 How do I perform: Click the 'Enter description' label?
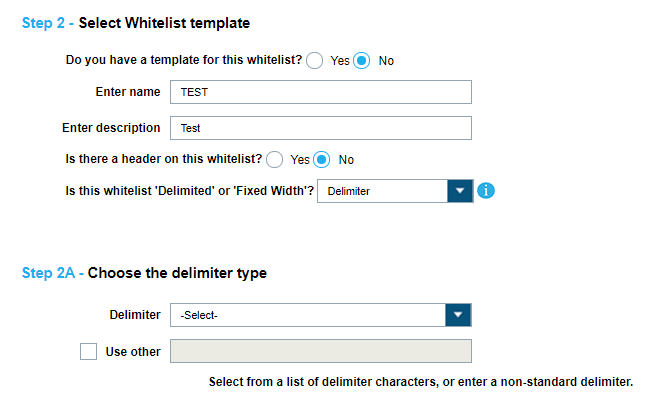(111, 128)
